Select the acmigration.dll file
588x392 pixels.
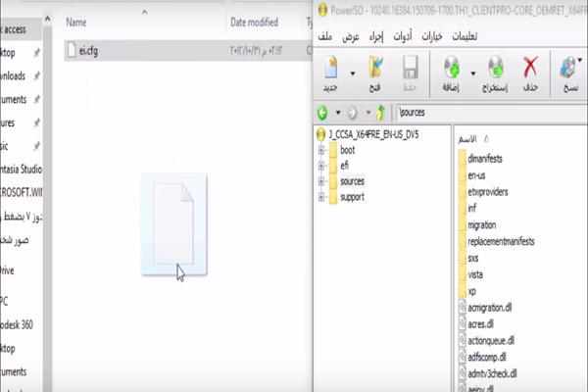490,308
